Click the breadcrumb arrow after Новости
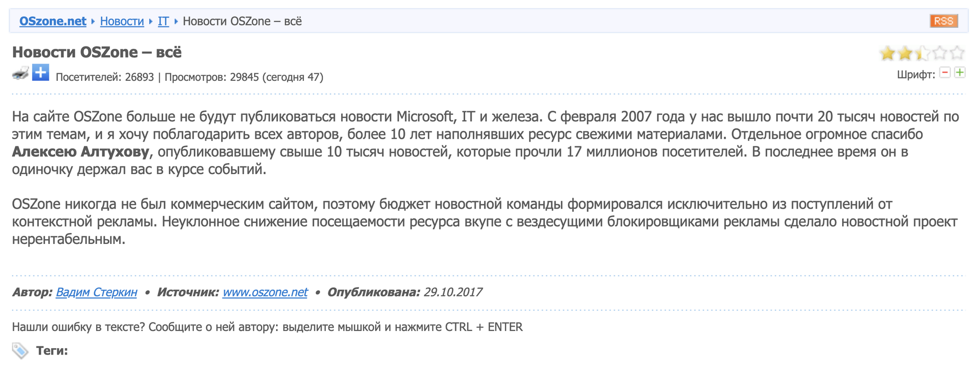980x365 pixels. [x=151, y=22]
